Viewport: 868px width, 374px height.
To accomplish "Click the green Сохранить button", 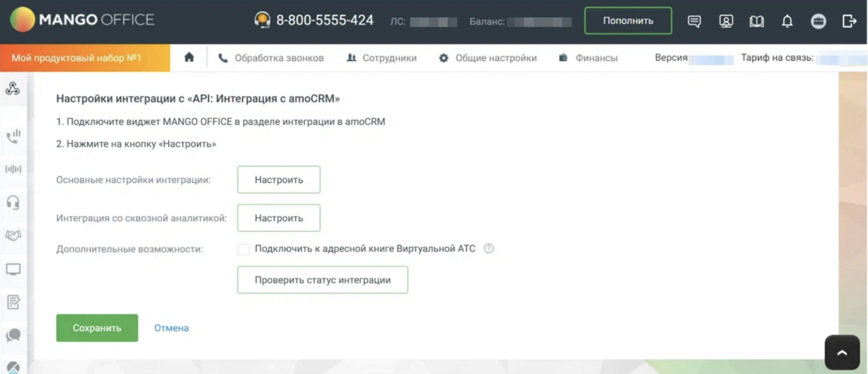I will (x=97, y=328).
